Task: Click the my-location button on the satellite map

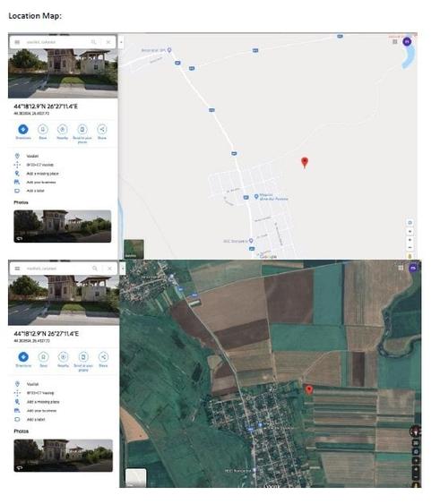Action: click(416, 451)
